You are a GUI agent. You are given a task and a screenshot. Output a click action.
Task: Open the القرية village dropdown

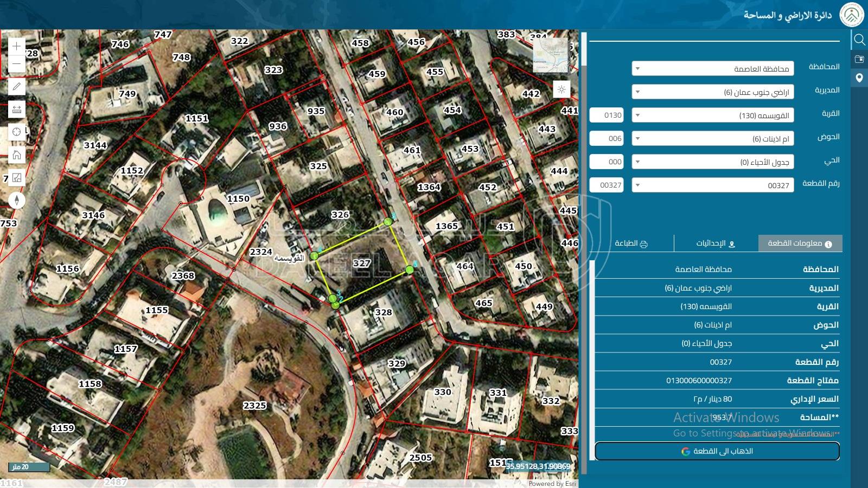tap(712, 115)
